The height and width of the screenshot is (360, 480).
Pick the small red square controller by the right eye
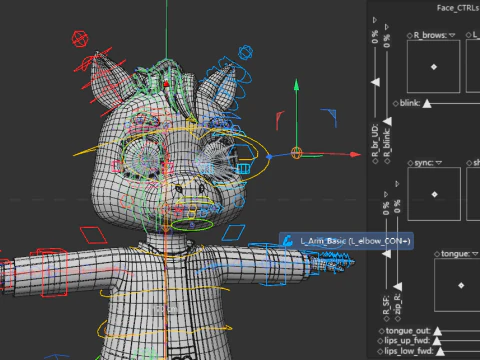[x=116, y=166]
